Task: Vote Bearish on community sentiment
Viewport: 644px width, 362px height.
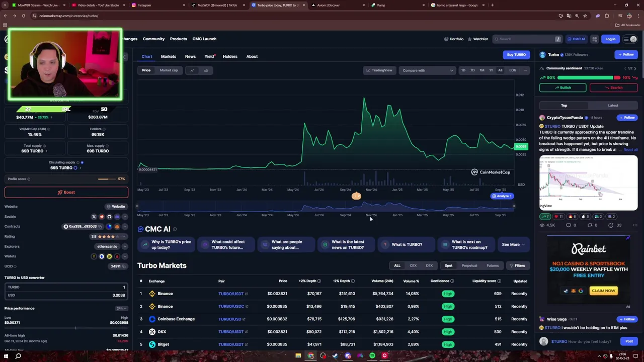Action: click(614, 87)
